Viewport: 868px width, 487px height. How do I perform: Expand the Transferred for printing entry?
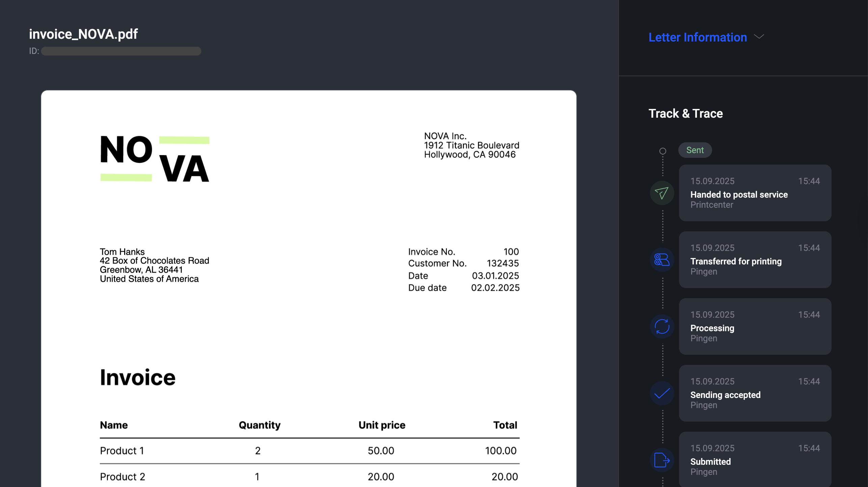755,260
